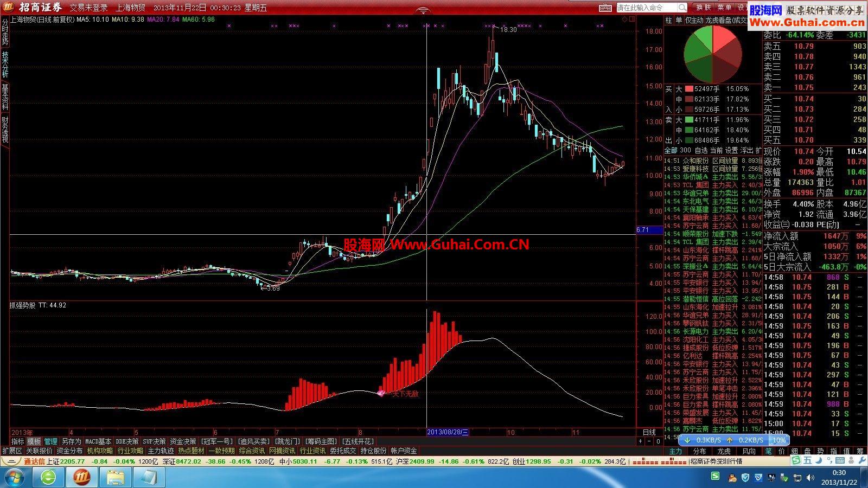Click 柱 chart type above pie chart

tap(669, 20)
